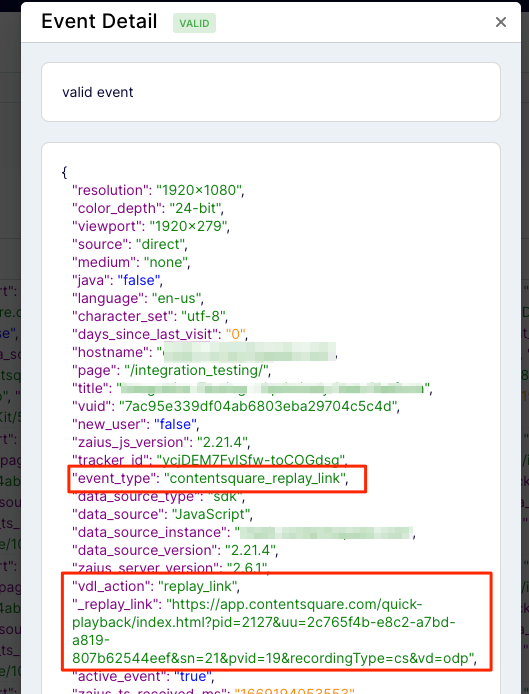
Task: Select the "viewport": "1920×279" line
Action: click(151, 226)
